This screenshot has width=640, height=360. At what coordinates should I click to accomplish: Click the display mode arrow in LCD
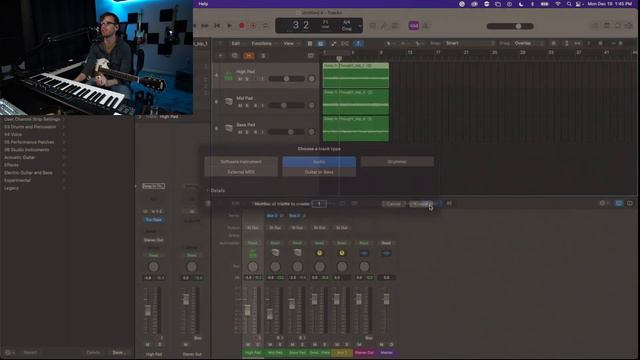click(x=360, y=26)
